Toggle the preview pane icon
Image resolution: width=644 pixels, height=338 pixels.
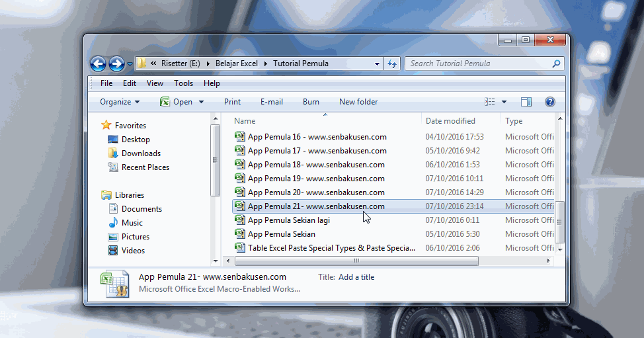click(x=526, y=102)
